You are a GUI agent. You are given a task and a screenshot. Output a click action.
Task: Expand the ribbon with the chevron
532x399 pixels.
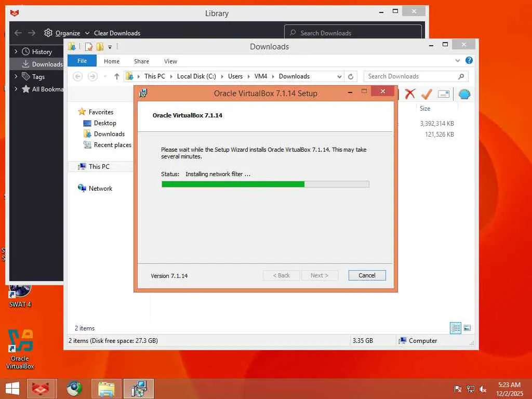[x=457, y=61]
